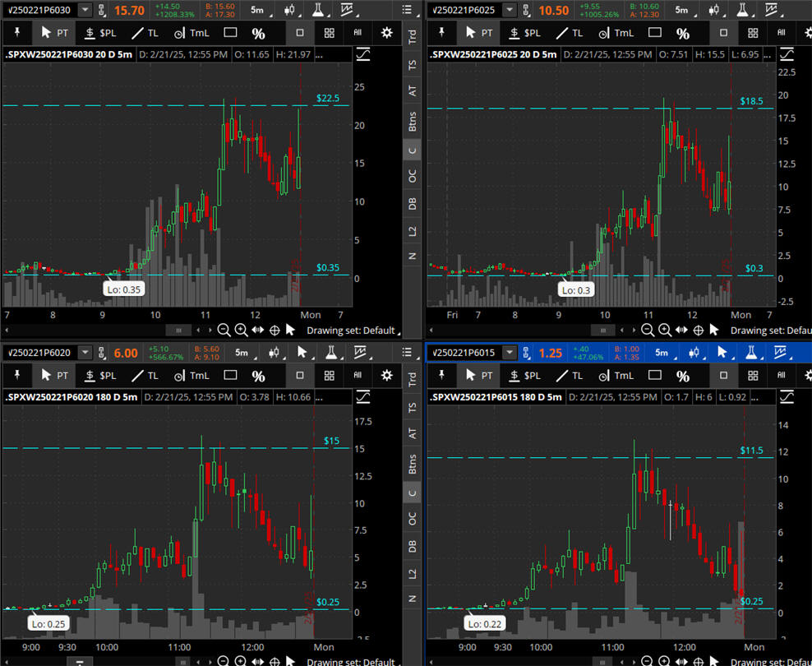Open the studies flask icon on P6025 chart

[743, 9]
